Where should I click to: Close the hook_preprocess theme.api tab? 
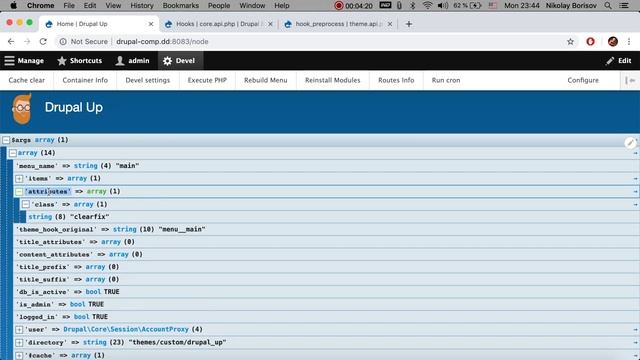pyautogui.click(x=390, y=24)
